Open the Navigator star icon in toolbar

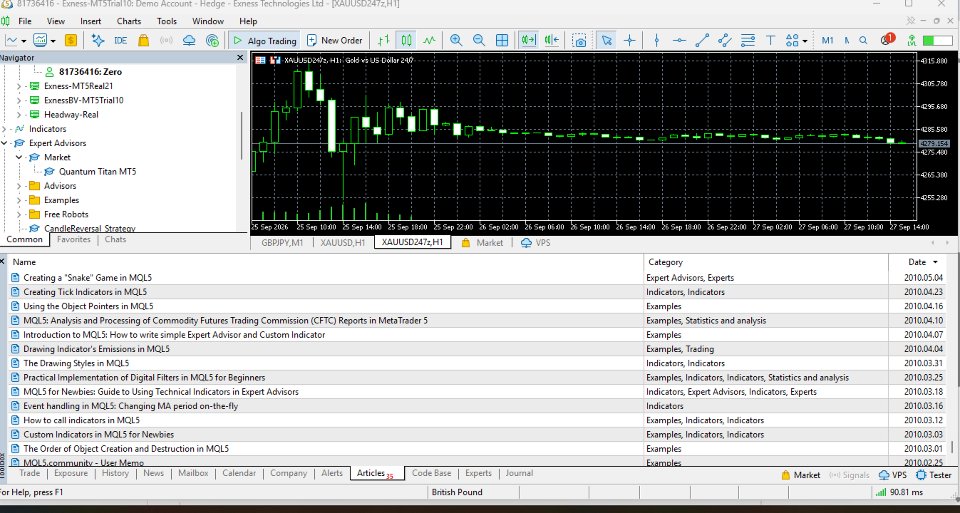point(97,40)
